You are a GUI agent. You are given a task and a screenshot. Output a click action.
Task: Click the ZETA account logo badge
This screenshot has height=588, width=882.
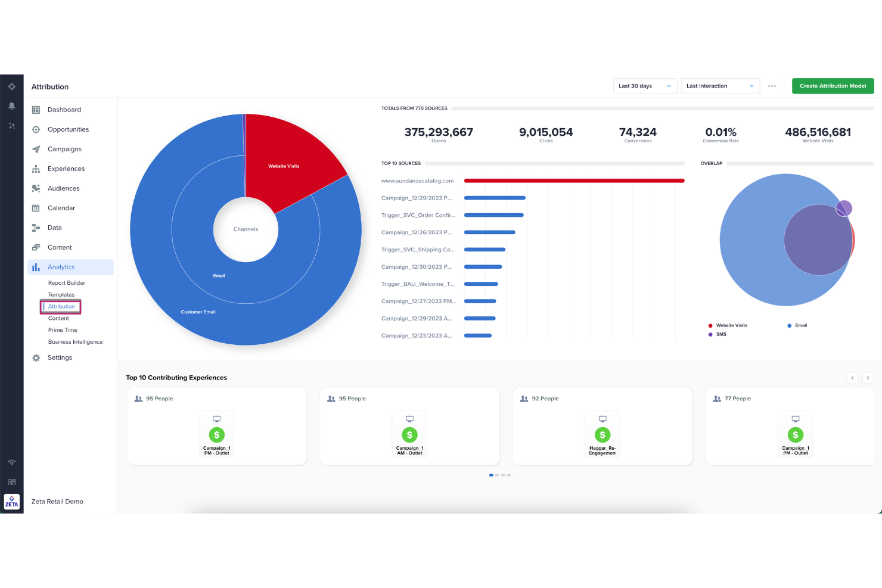point(11,502)
